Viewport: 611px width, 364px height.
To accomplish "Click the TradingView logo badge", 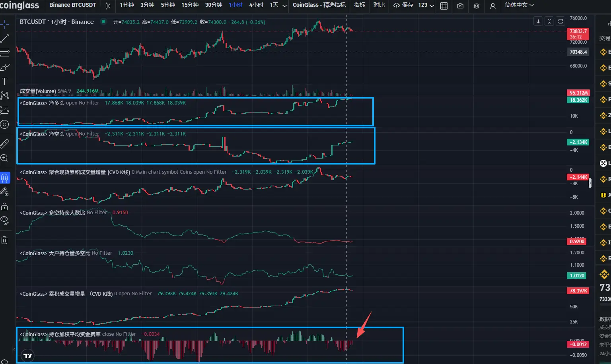I will tap(28, 356).
